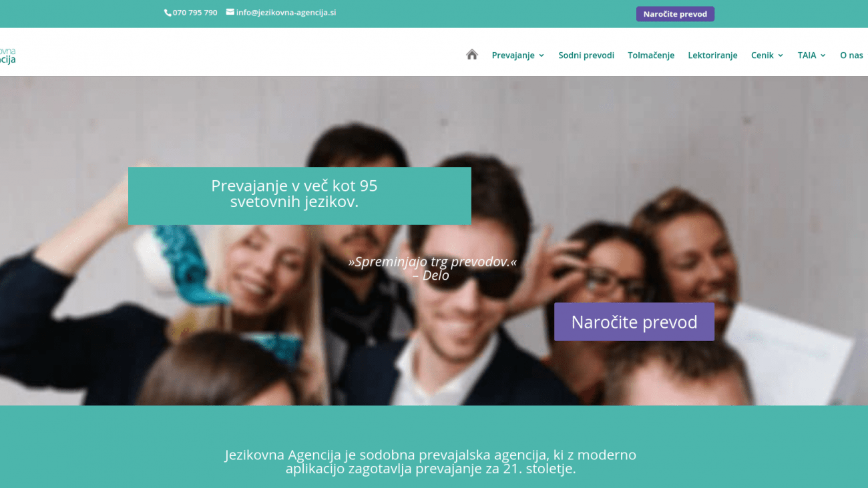Open the Sodni prevodi menu item
The height and width of the screenshot is (488, 868).
click(x=586, y=55)
